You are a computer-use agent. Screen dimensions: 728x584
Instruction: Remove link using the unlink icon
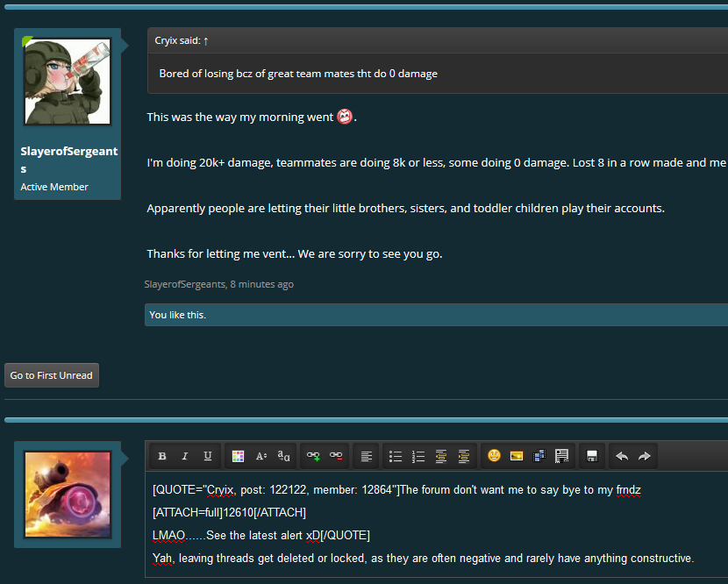tap(336, 456)
